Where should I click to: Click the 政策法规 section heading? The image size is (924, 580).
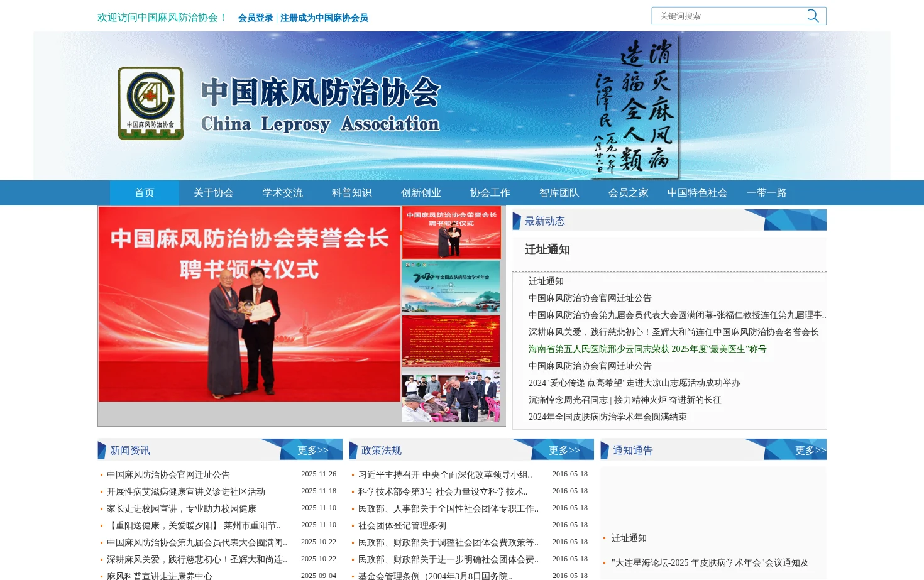[382, 450]
